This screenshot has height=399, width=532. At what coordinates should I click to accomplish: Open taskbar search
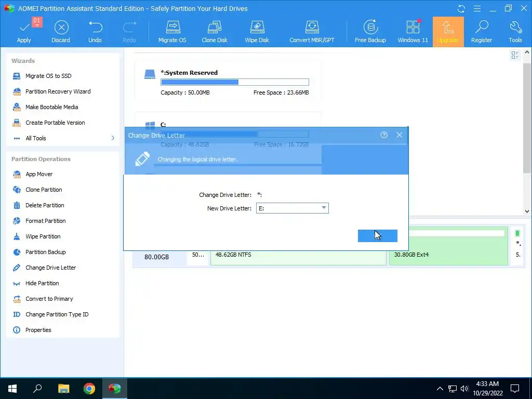point(37,389)
